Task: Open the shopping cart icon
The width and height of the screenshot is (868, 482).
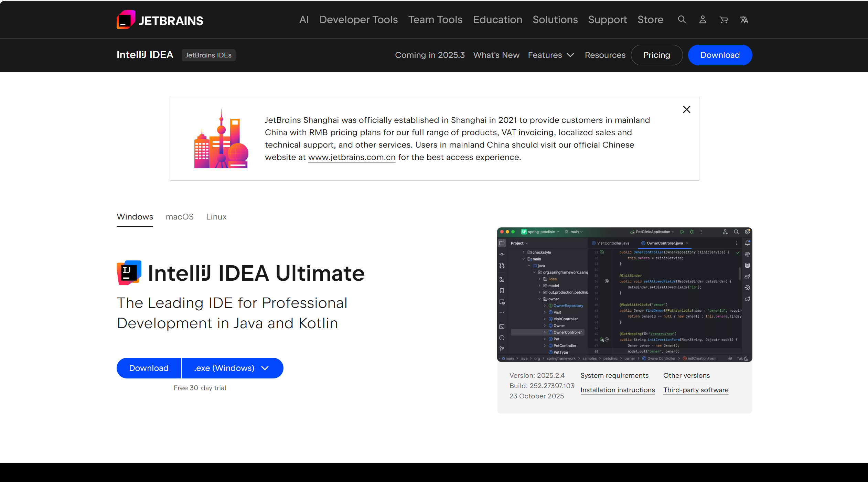Action: [724, 20]
